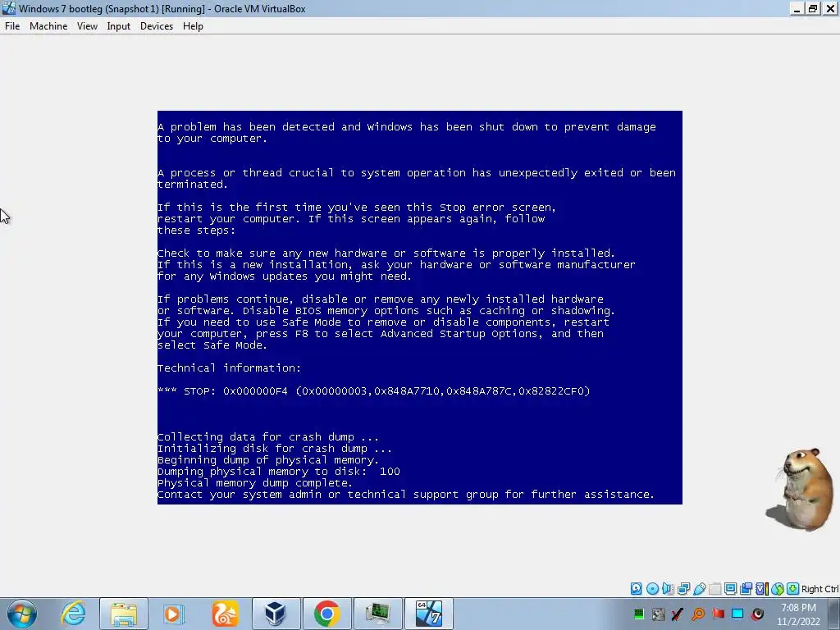
Task: Open the Devices menu
Action: click(157, 25)
